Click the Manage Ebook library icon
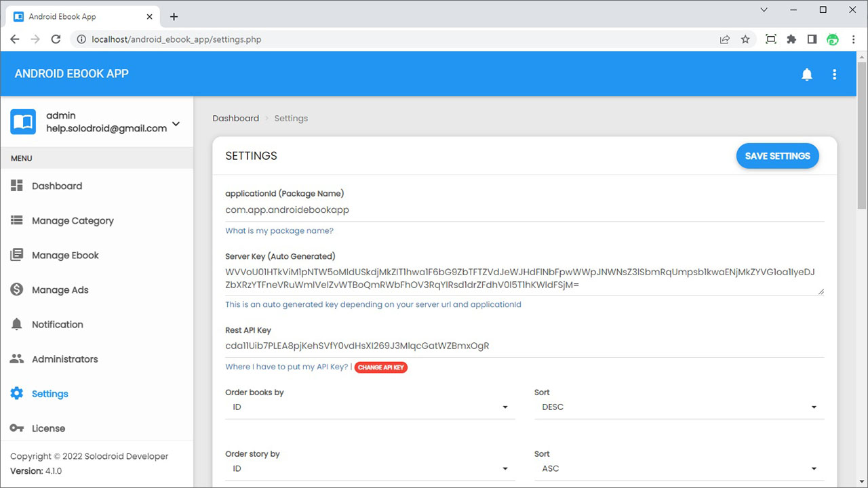This screenshot has height=488, width=868. pyautogui.click(x=17, y=255)
